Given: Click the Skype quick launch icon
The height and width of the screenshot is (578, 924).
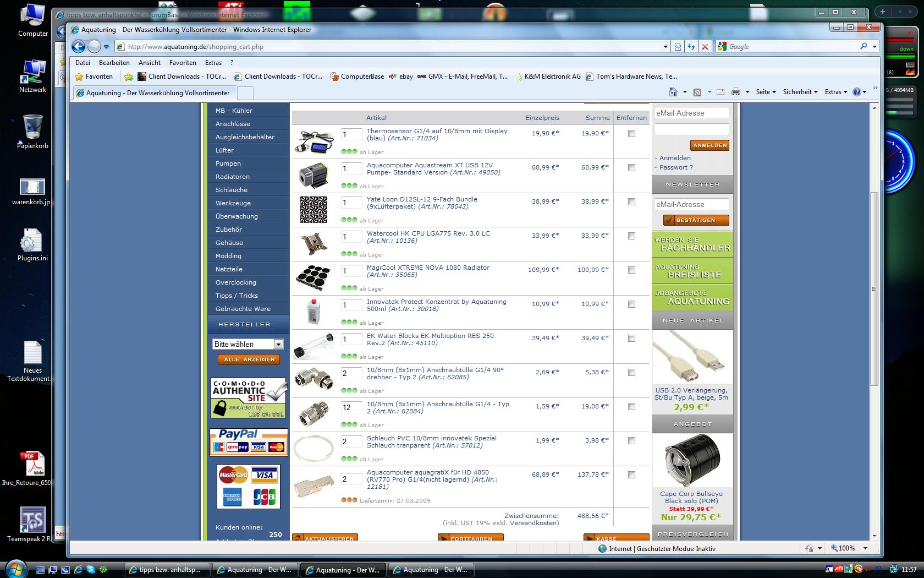Looking at the screenshot, I should coord(91,570).
